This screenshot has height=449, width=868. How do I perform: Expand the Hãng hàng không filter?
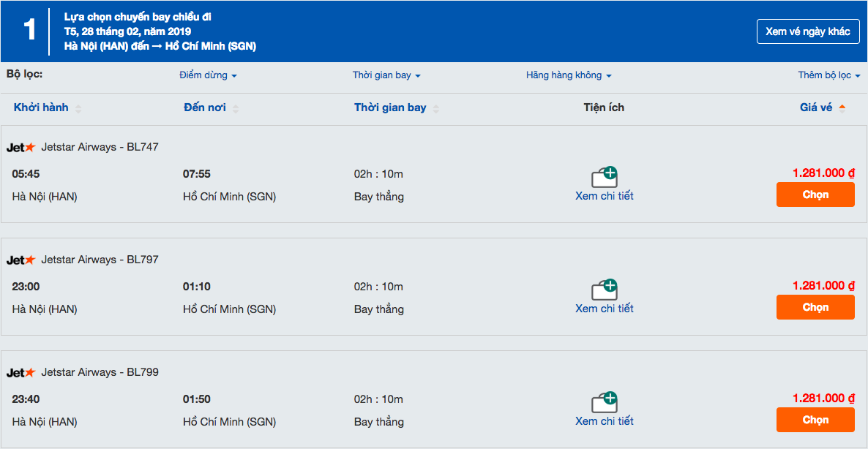569,75
